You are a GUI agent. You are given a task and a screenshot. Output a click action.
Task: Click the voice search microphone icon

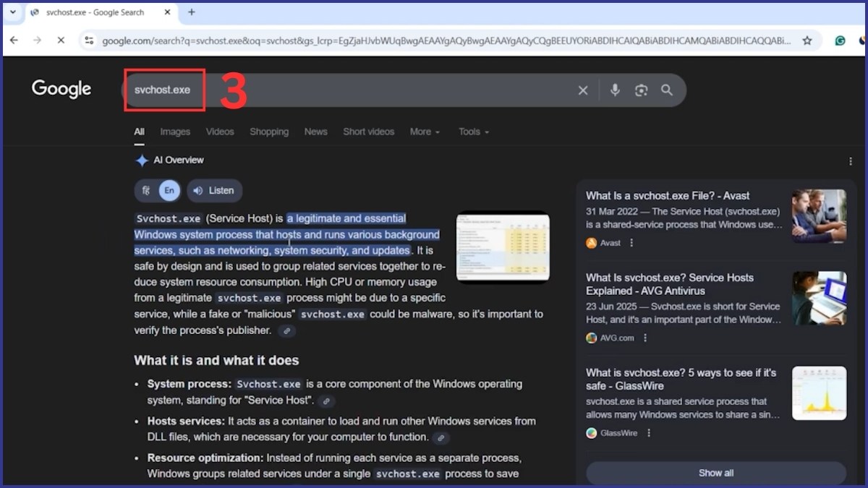(x=615, y=90)
